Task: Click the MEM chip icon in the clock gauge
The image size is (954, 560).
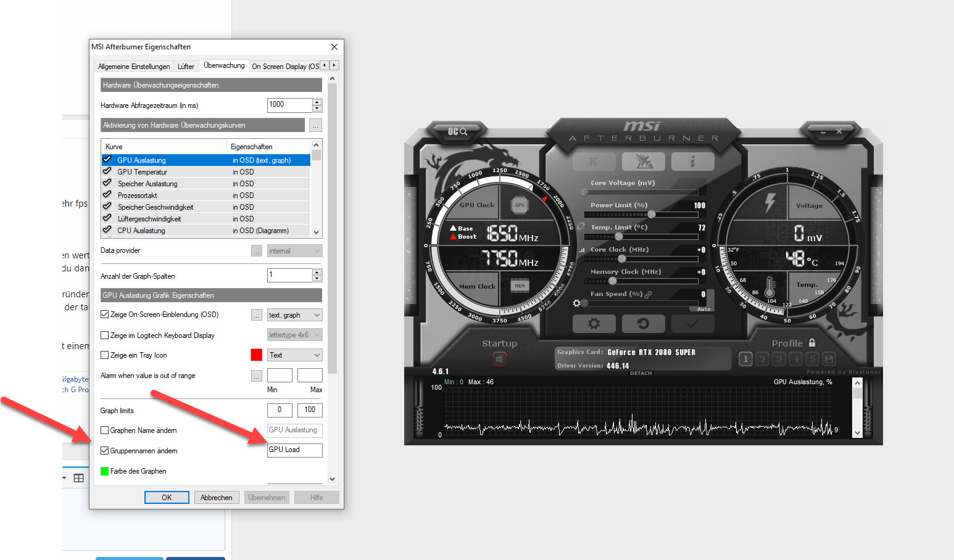Action: (520, 286)
